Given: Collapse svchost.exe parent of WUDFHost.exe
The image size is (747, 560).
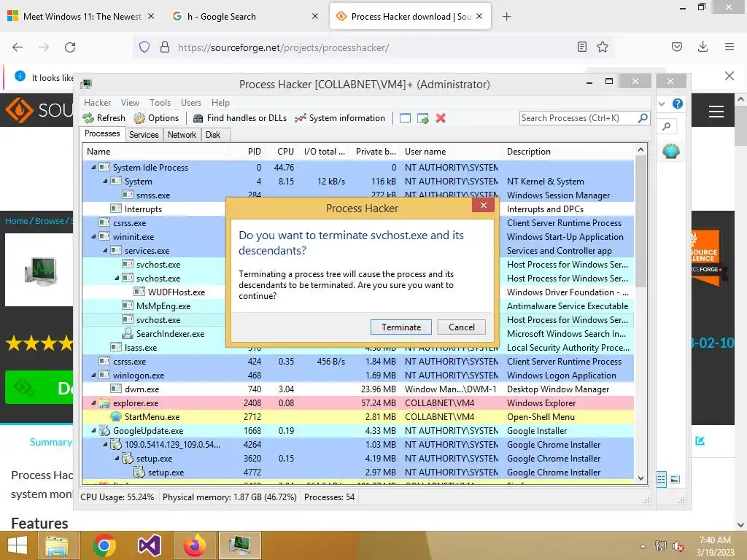Looking at the screenshot, I should [x=117, y=278].
